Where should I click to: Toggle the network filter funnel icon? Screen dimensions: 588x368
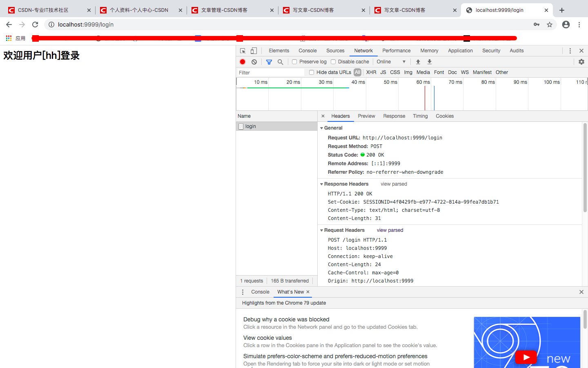tap(269, 62)
